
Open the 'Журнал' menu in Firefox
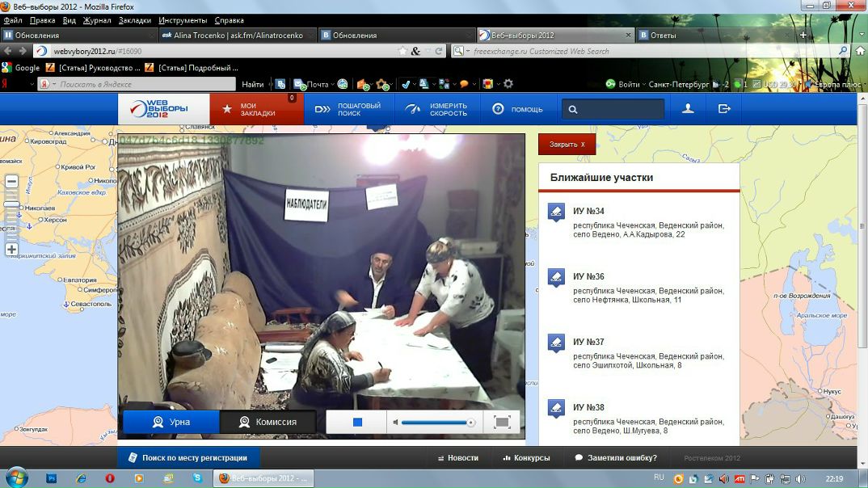97,20
